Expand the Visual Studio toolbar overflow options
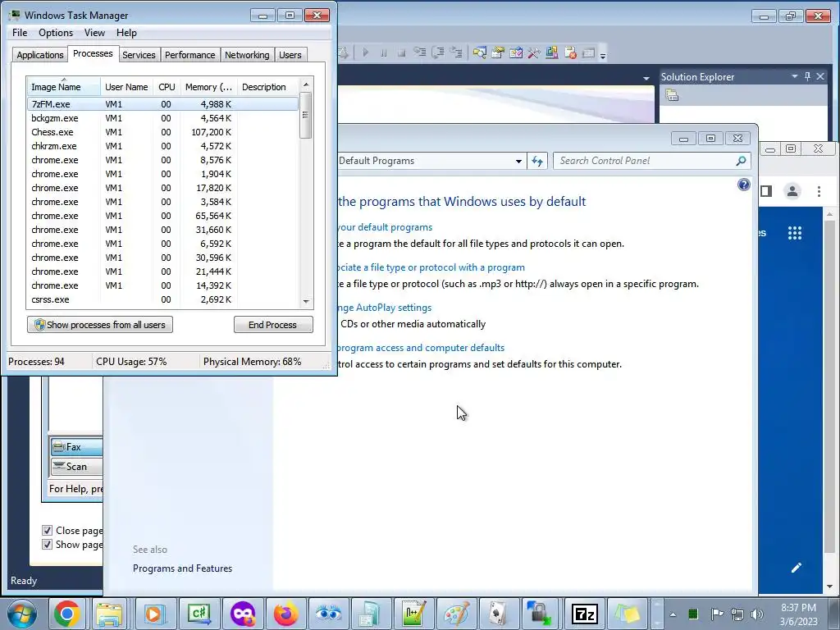840x630 pixels. pyautogui.click(x=603, y=54)
